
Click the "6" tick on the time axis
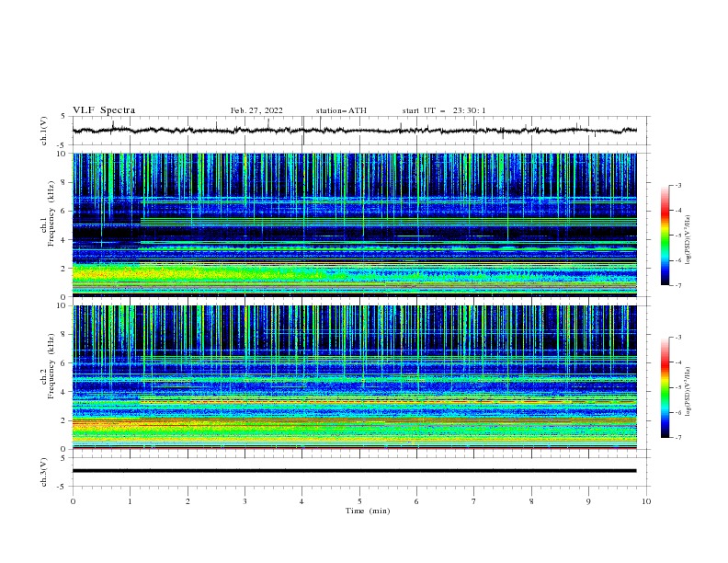tap(416, 501)
